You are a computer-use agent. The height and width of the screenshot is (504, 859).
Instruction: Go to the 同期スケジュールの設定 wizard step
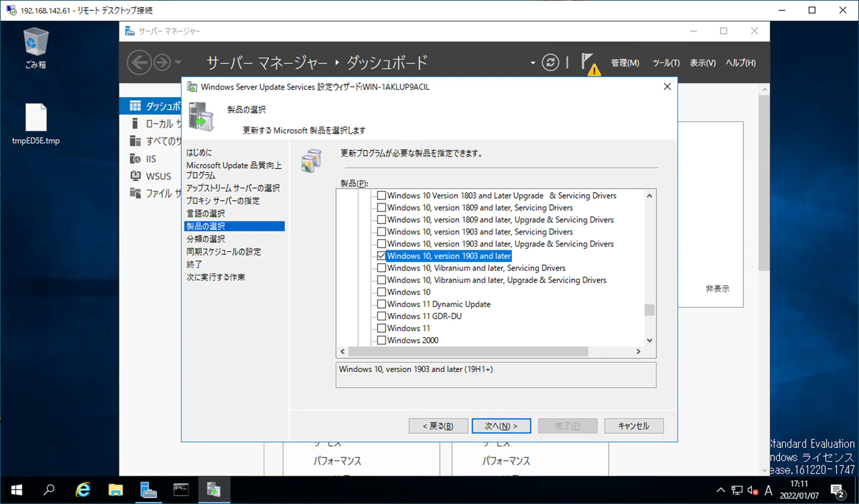pos(224,252)
